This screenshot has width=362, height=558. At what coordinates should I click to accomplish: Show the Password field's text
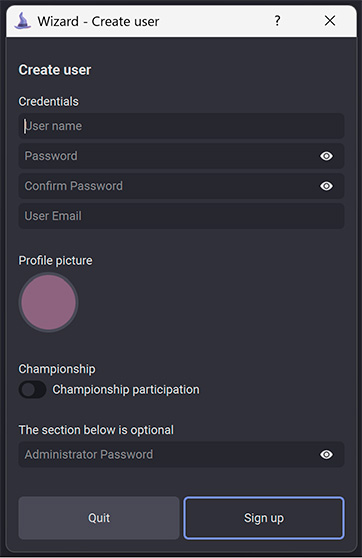[x=326, y=156]
